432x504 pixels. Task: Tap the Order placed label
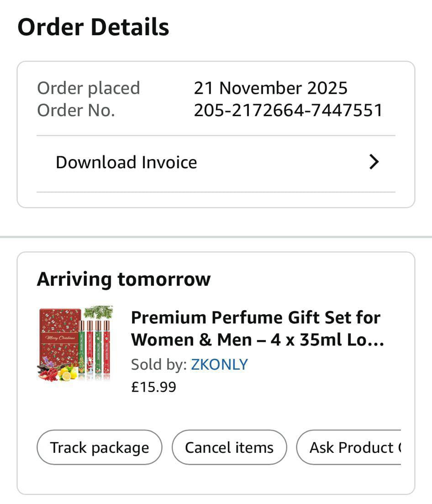pyautogui.click(x=89, y=88)
